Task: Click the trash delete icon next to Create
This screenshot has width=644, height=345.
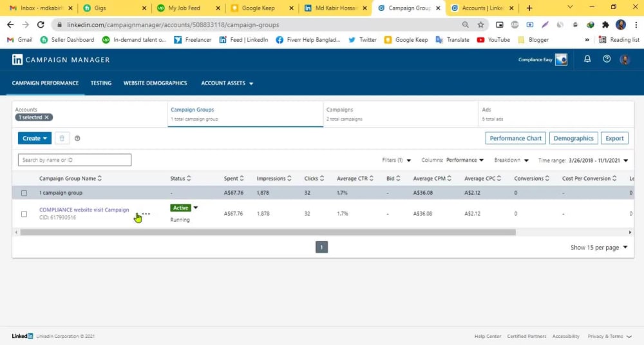Action: tap(62, 138)
